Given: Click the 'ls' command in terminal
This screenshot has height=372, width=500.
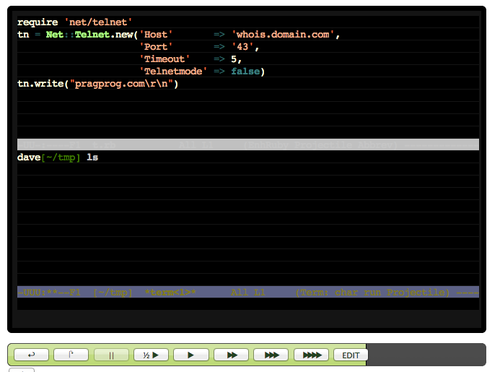Looking at the screenshot, I should click(x=92, y=157).
